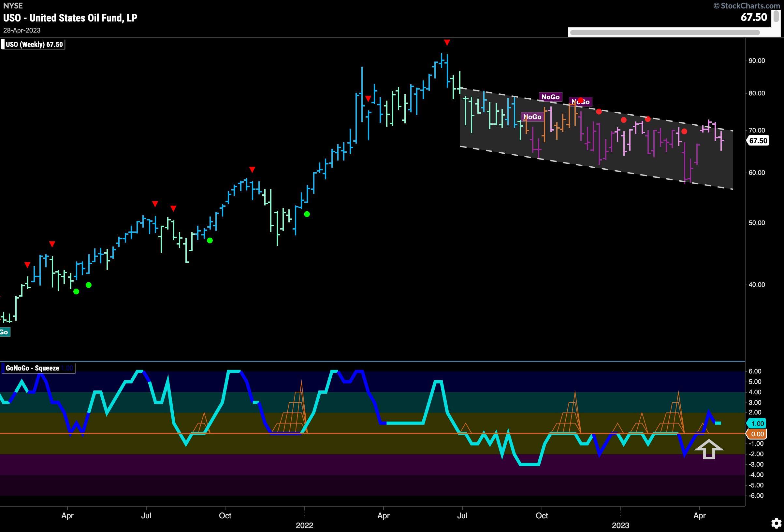Click the horizontal scrollbar thumb in header
784x532 pixels.
(x=665, y=33)
